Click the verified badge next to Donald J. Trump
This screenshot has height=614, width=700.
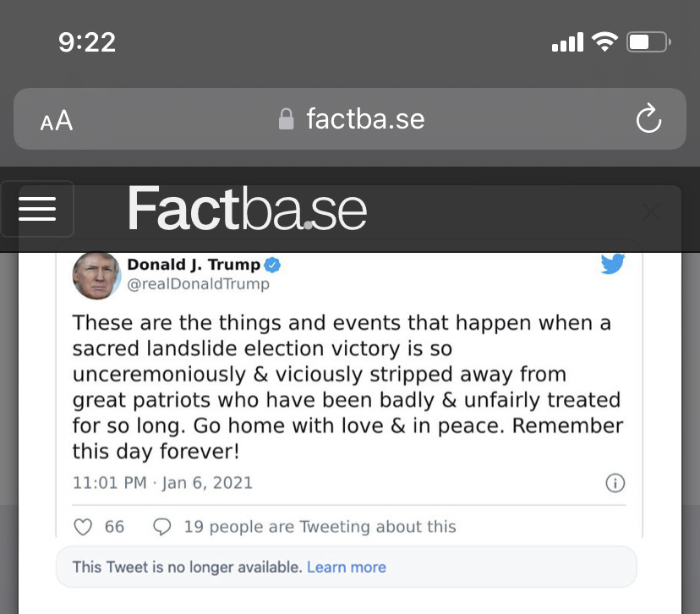272,265
